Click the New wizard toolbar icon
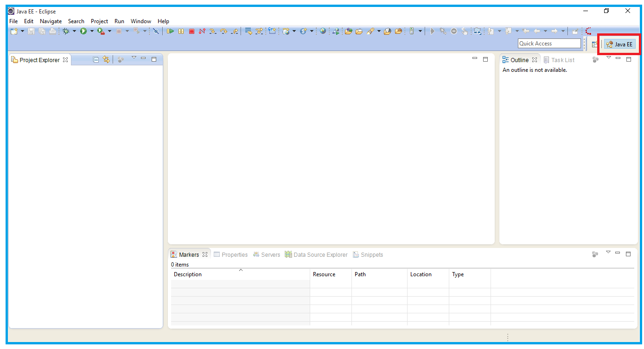 (14, 31)
